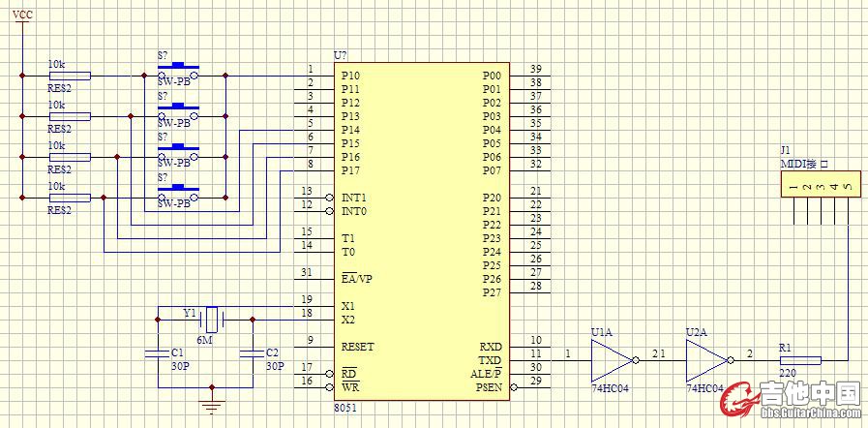
Task: Select the Y1 crystal oscillator symbol
Action: pos(213,320)
